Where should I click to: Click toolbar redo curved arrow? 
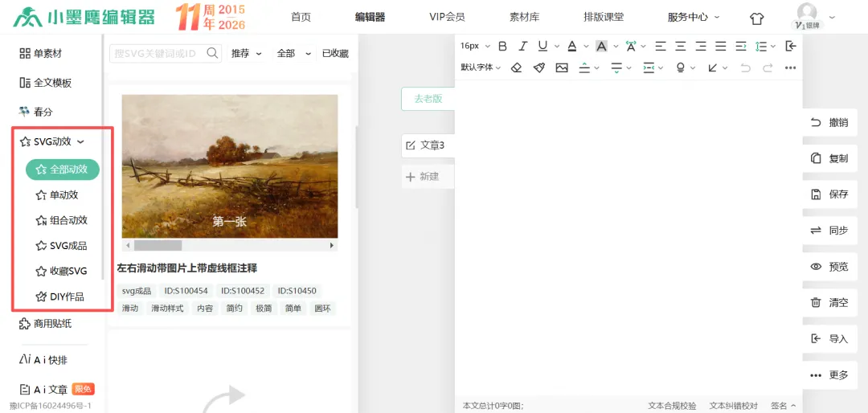pyautogui.click(x=768, y=67)
